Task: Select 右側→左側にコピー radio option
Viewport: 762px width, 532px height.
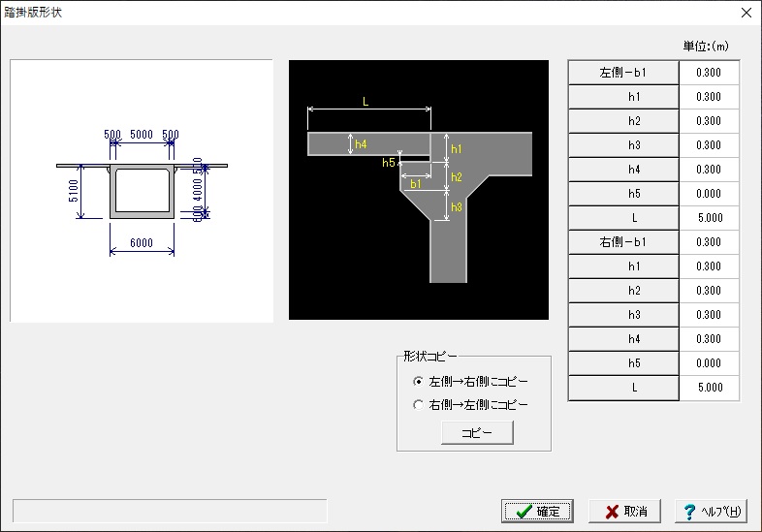Action: pyautogui.click(x=470, y=404)
